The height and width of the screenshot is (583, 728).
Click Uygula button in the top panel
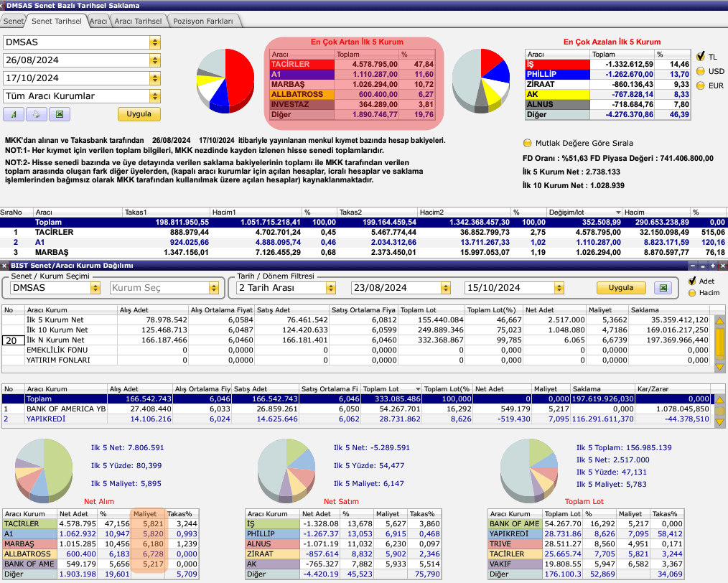[139, 114]
